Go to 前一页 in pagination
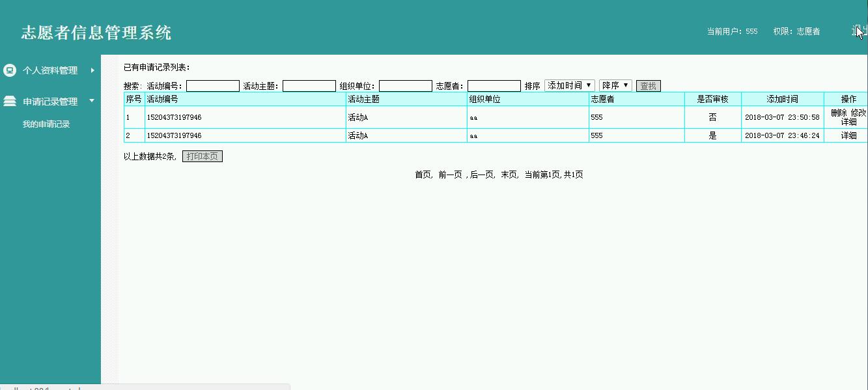The image size is (868, 390). (x=450, y=174)
